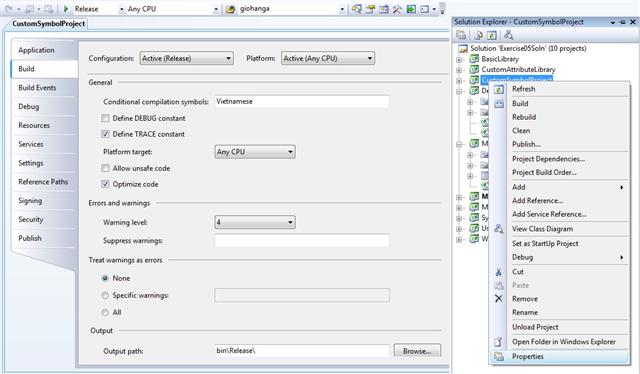The width and height of the screenshot is (640, 374).
Task: Open the toolbar options overflow arrow
Action: click(442, 9)
